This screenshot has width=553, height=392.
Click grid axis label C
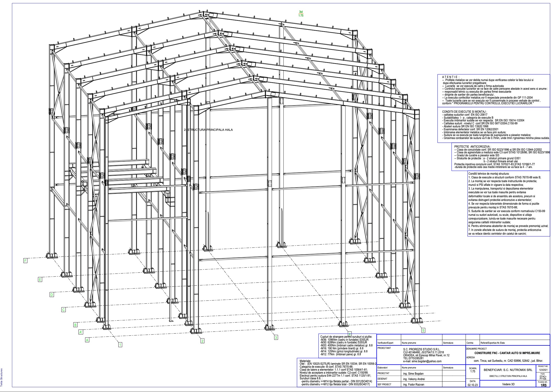(64, 310)
